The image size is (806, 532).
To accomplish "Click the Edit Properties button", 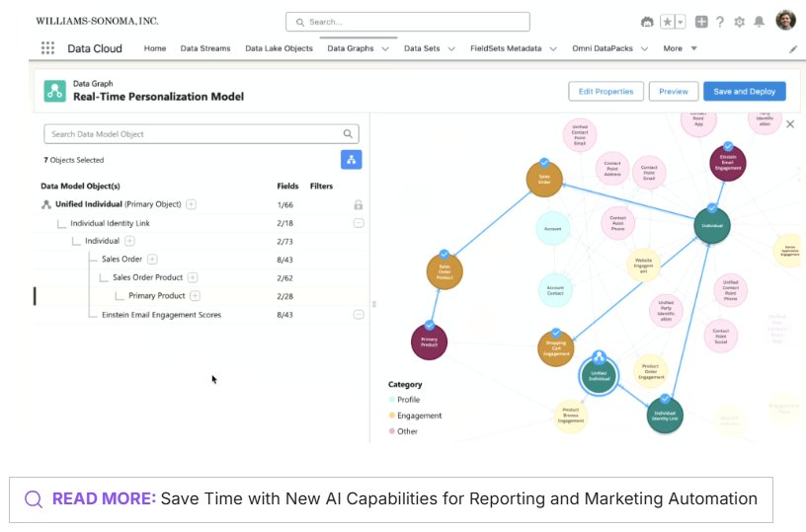I will click(605, 92).
